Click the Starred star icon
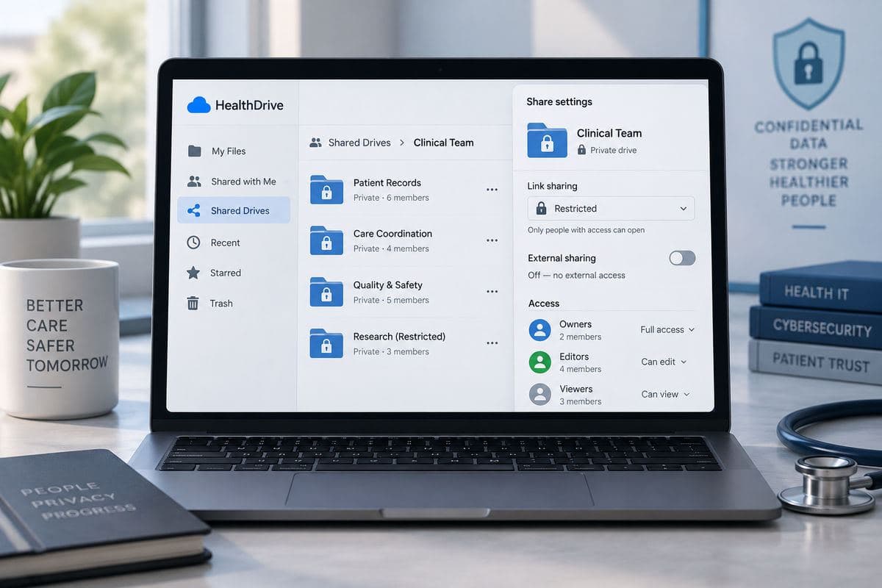The image size is (882, 588). point(193,273)
